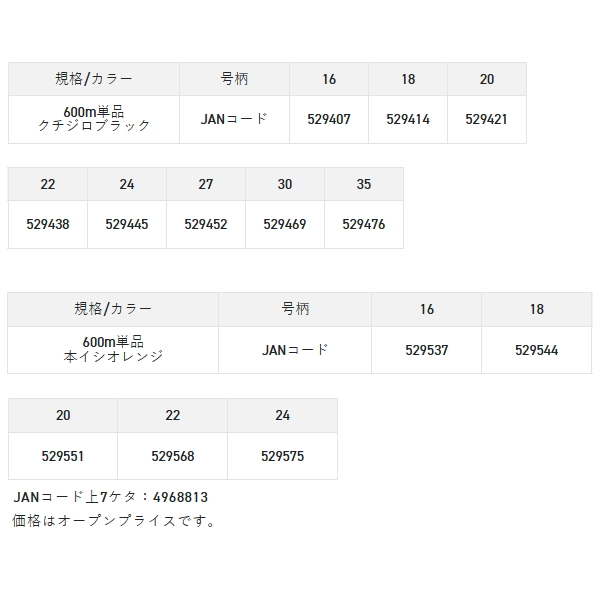Click the JAN code cell 529407
This screenshot has height=600, width=600.
click(x=329, y=119)
